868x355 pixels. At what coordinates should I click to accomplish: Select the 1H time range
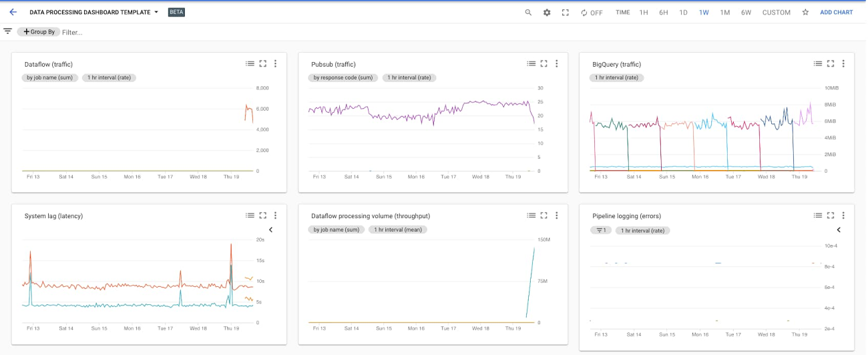point(644,13)
